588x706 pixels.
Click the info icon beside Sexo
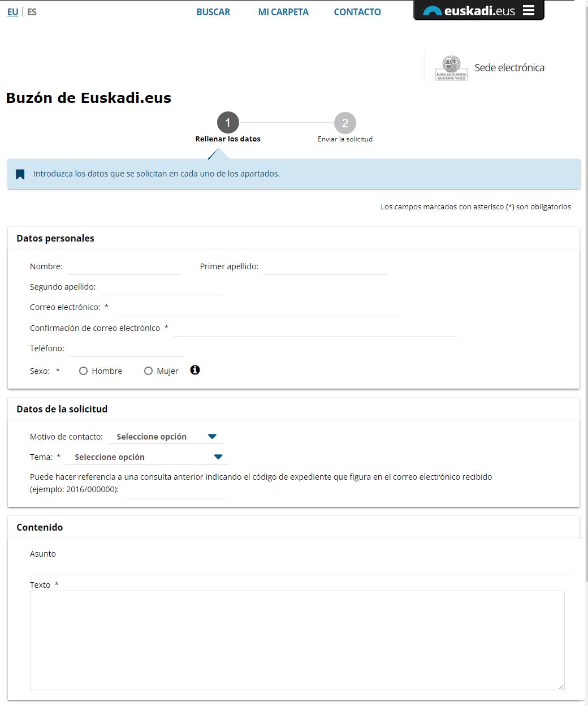pos(195,370)
